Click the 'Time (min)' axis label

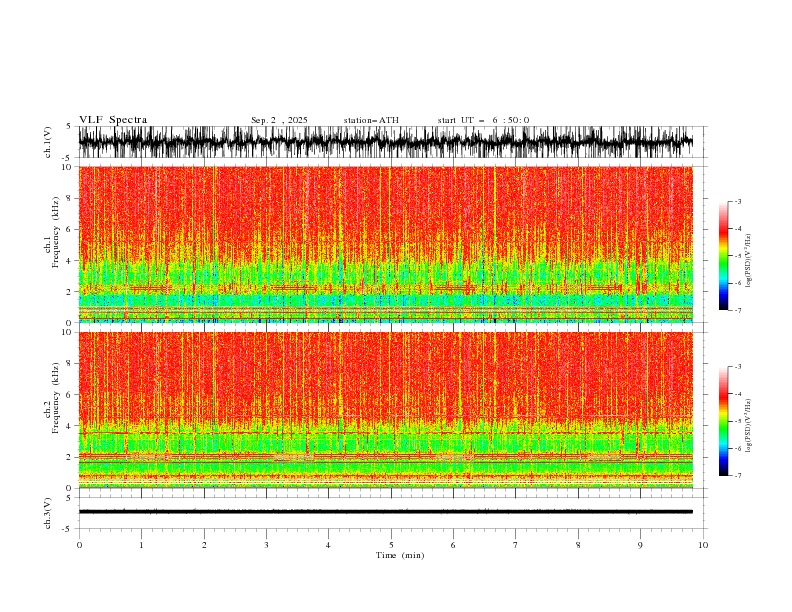point(400,555)
